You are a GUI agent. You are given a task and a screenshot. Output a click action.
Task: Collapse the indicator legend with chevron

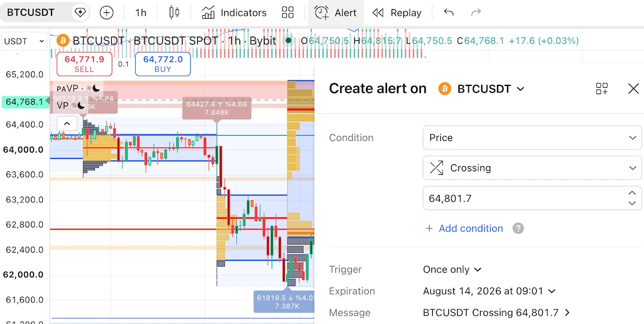tap(67, 123)
